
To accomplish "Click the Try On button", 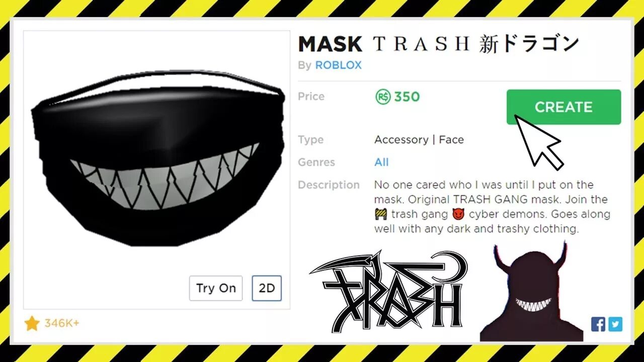I will point(216,288).
